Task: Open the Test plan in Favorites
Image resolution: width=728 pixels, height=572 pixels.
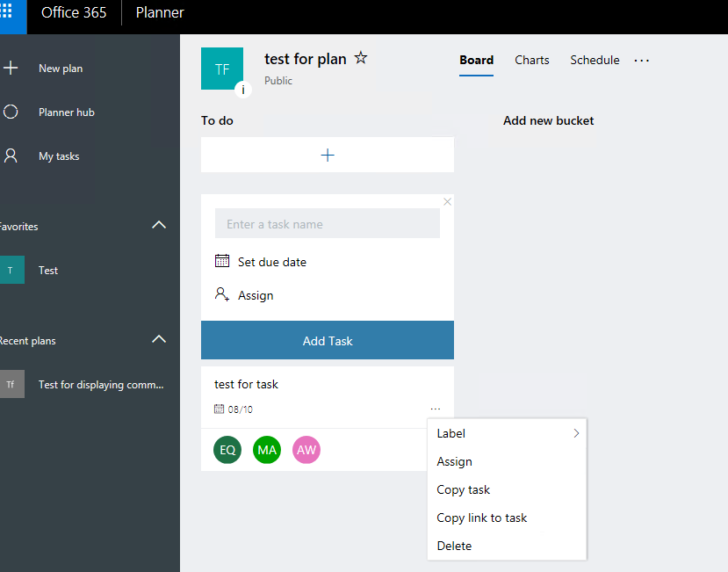Action: click(48, 271)
